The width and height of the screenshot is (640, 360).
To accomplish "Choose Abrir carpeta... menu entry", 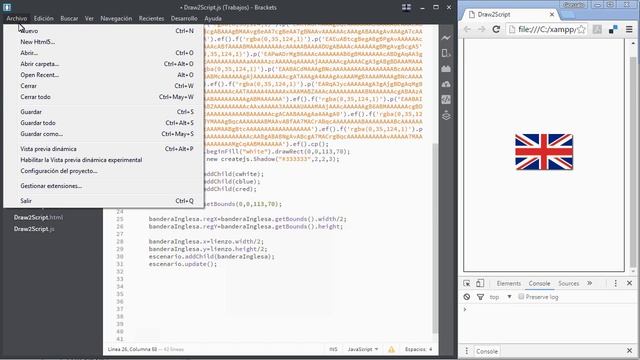I will (x=104, y=64).
